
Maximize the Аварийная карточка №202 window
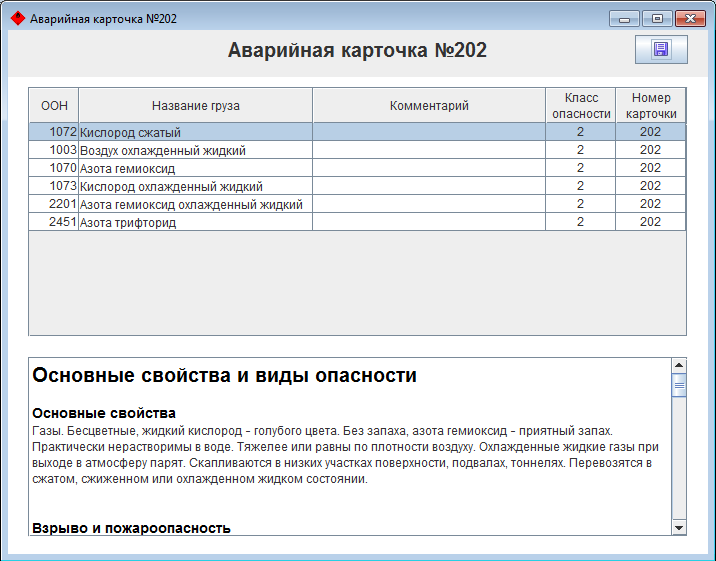click(657, 19)
